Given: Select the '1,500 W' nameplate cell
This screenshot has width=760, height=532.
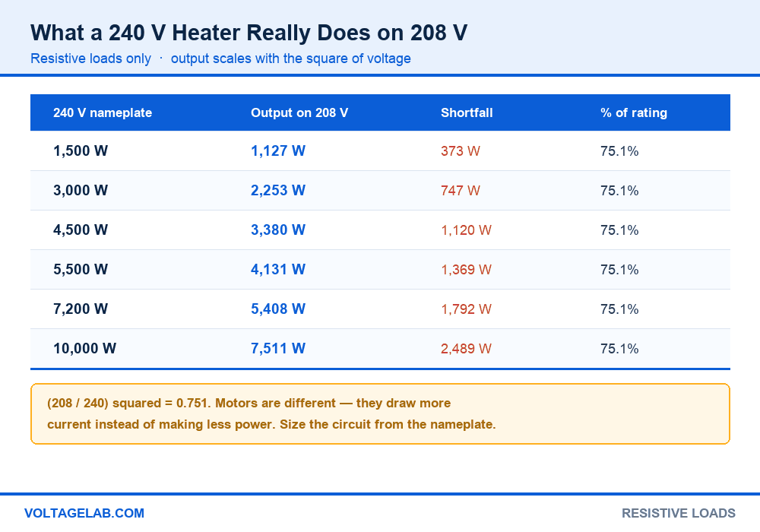Looking at the screenshot, I should pyautogui.click(x=81, y=150).
